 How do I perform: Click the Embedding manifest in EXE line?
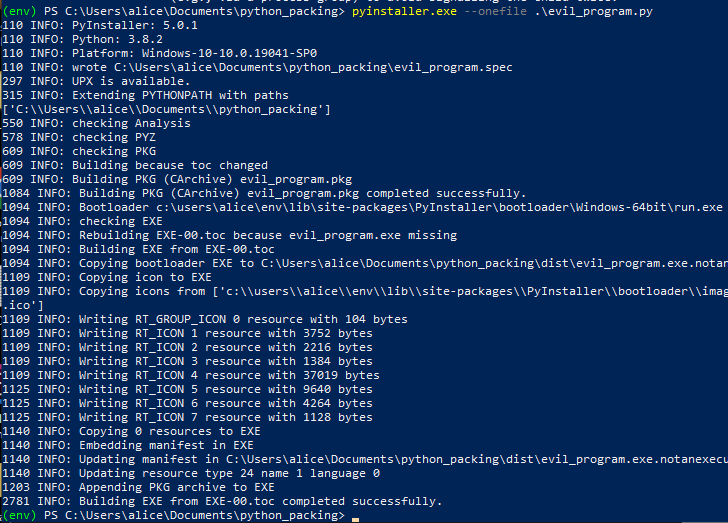128,445
